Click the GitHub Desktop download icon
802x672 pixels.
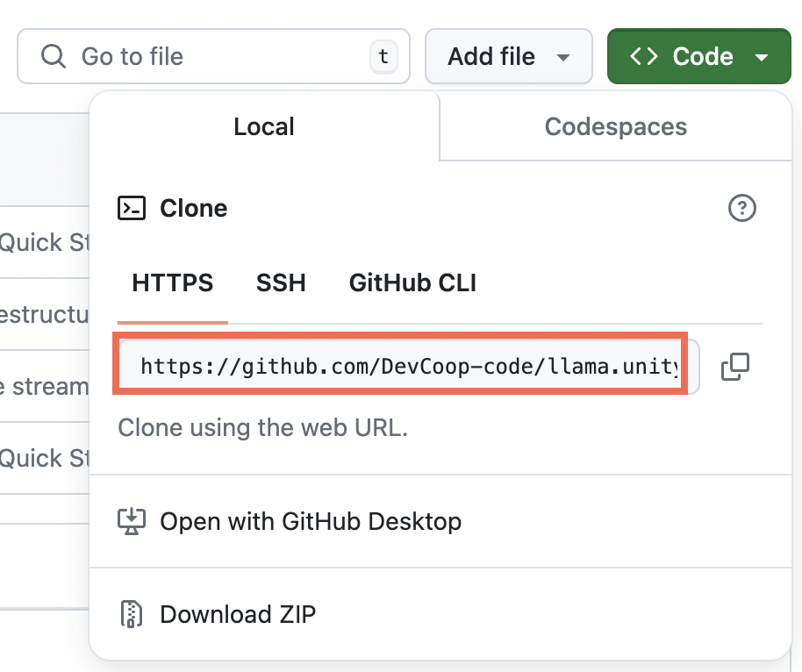click(132, 521)
